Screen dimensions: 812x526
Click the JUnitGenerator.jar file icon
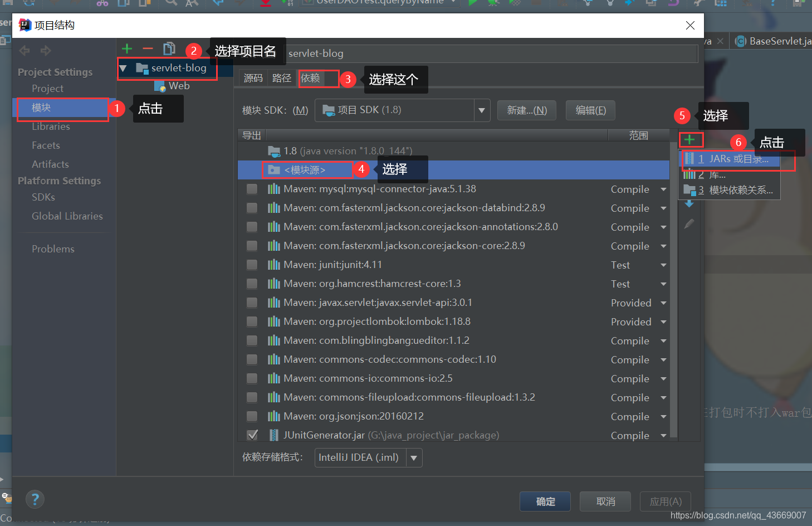273,435
